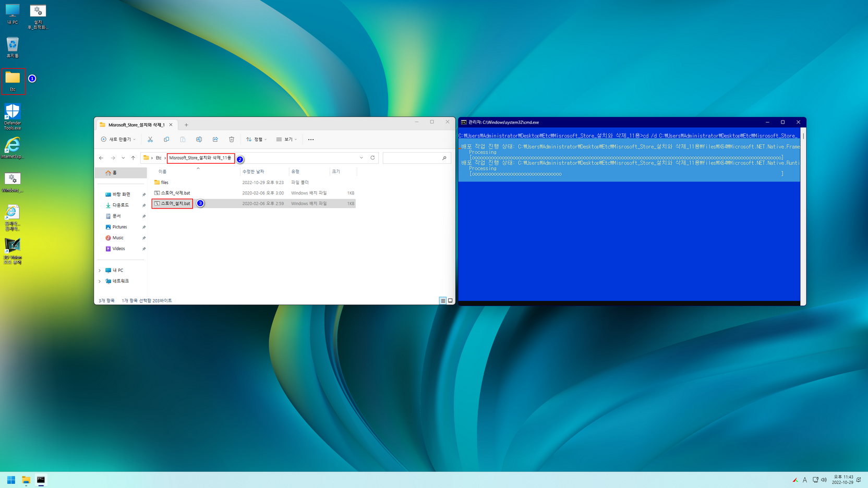Open the Windows Start button
The width and height of the screenshot is (868, 488).
click(11, 480)
